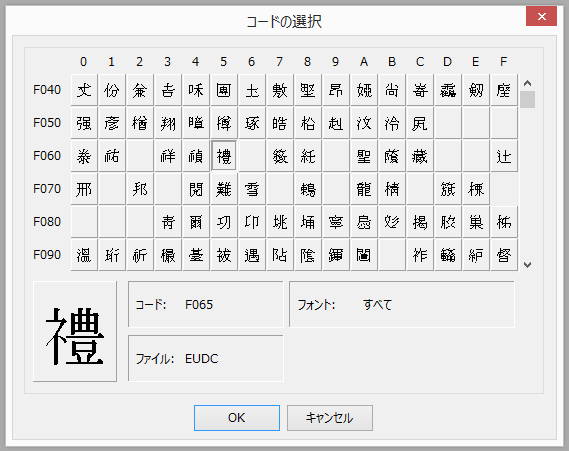This screenshot has width=569, height=451.
Task: Confirm selection with the OK button
Action: coord(237,418)
